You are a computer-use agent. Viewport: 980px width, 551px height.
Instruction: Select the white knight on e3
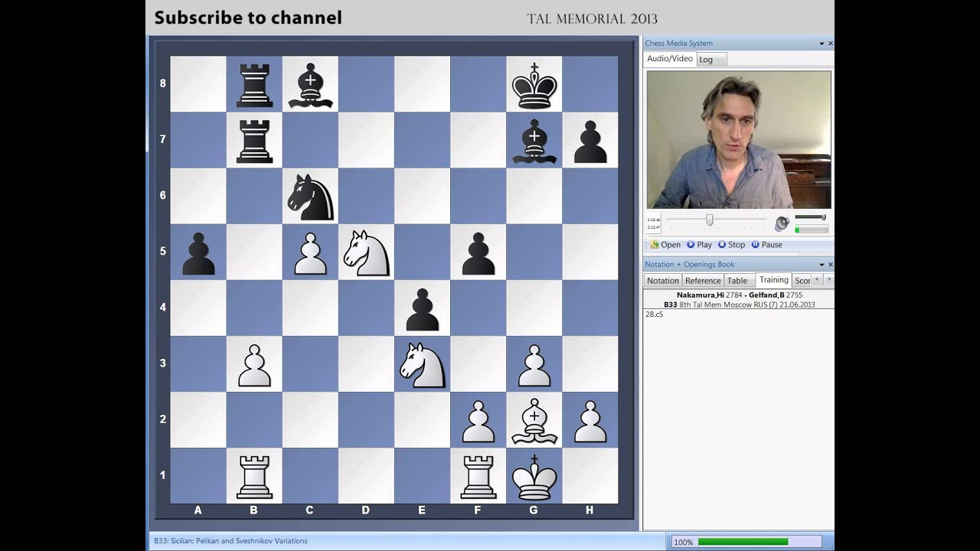[422, 364]
